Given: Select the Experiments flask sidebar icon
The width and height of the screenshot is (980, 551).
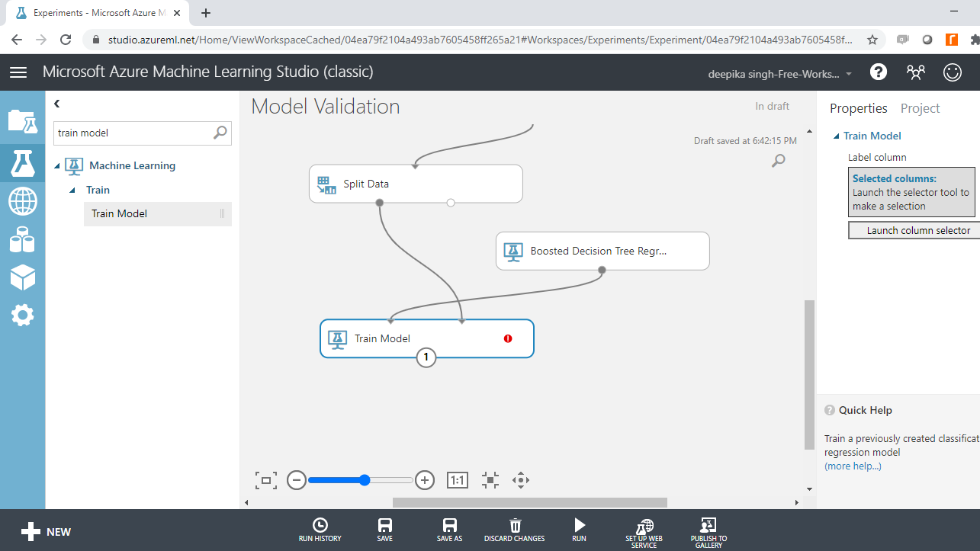Looking at the screenshot, I should 22,163.
